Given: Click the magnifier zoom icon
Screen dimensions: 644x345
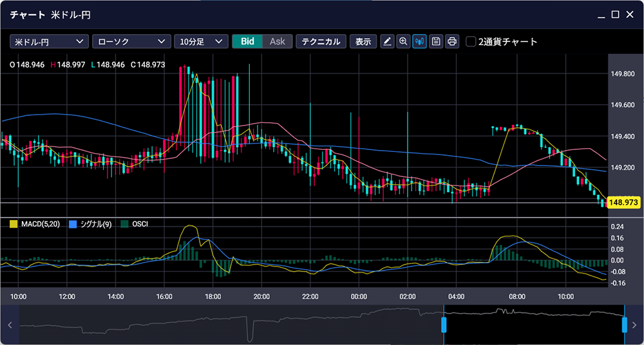Looking at the screenshot, I should [404, 41].
